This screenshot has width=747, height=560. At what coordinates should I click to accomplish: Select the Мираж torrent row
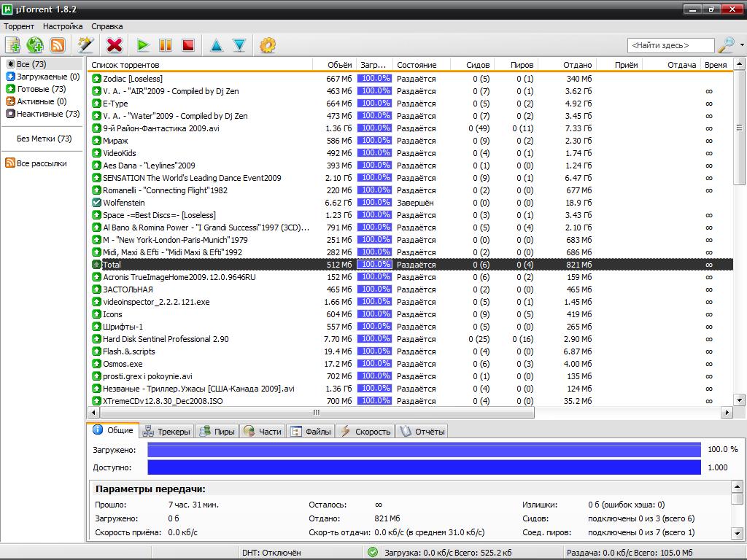410,141
